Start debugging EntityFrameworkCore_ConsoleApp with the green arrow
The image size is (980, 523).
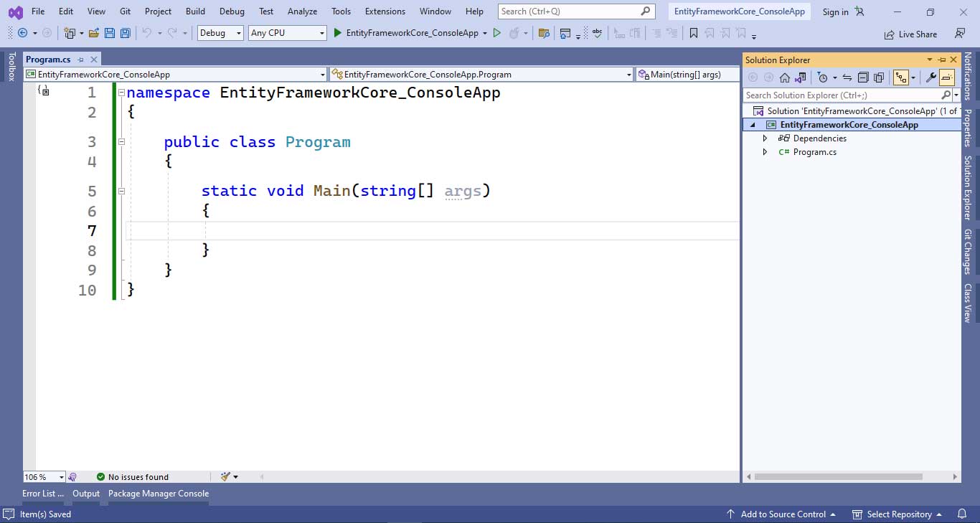coord(337,32)
